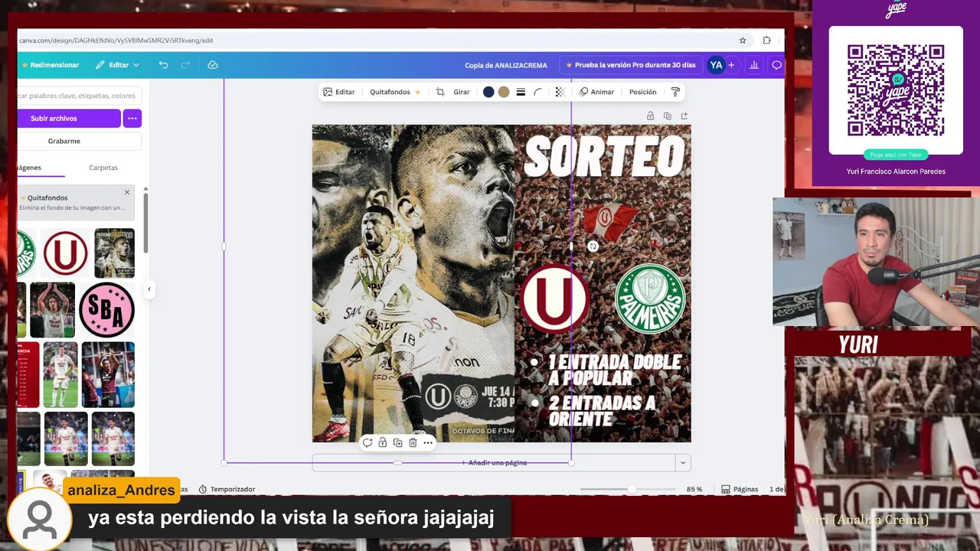Select the Universitario U crest on the canvas
This screenshot has height=551, width=980.
tap(554, 298)
